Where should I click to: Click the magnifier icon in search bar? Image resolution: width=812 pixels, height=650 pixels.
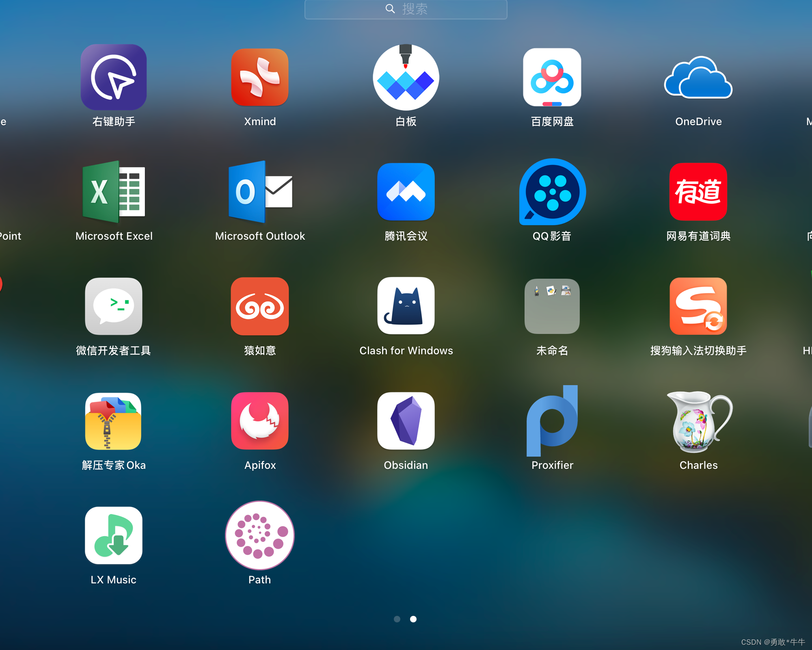click(390, 9)
